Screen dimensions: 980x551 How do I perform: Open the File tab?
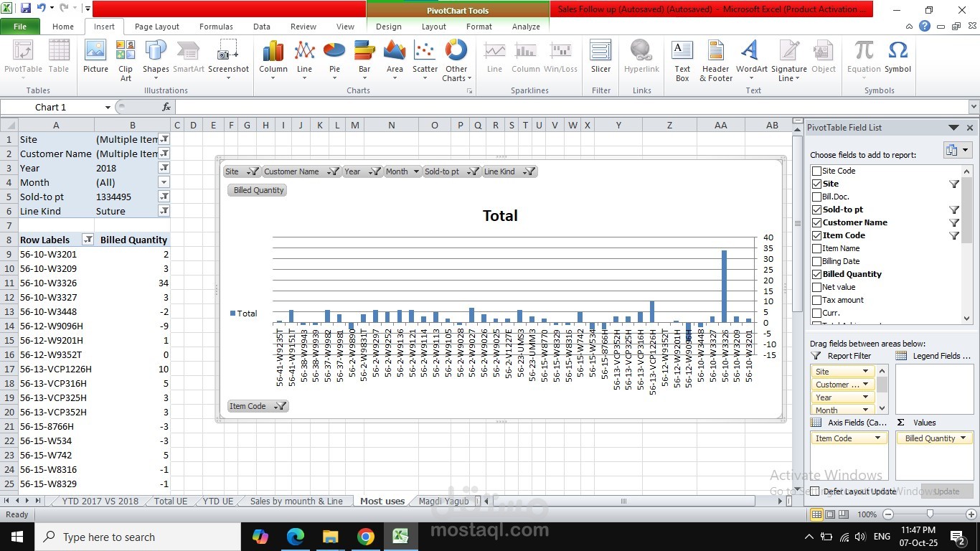pyautogui.click(x=20, y=27)
